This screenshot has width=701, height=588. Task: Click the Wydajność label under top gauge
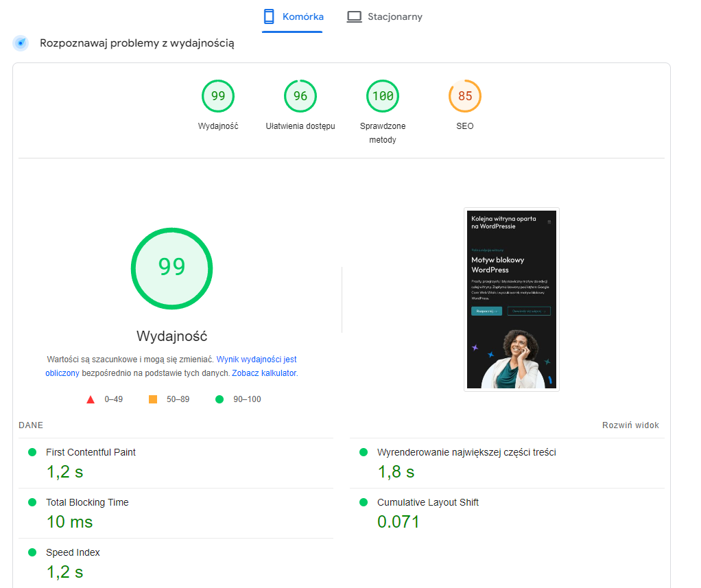(x=218, y=126)
